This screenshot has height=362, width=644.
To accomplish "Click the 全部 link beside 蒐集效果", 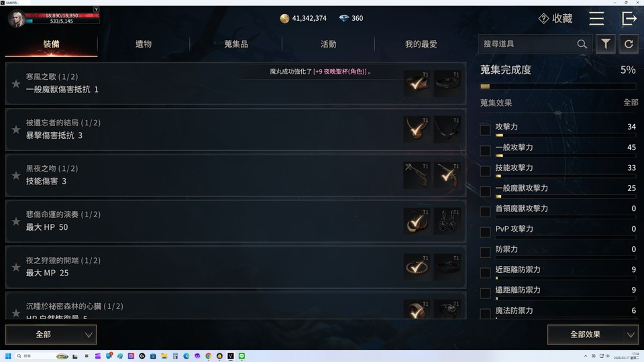I will (x=631, y=103).
